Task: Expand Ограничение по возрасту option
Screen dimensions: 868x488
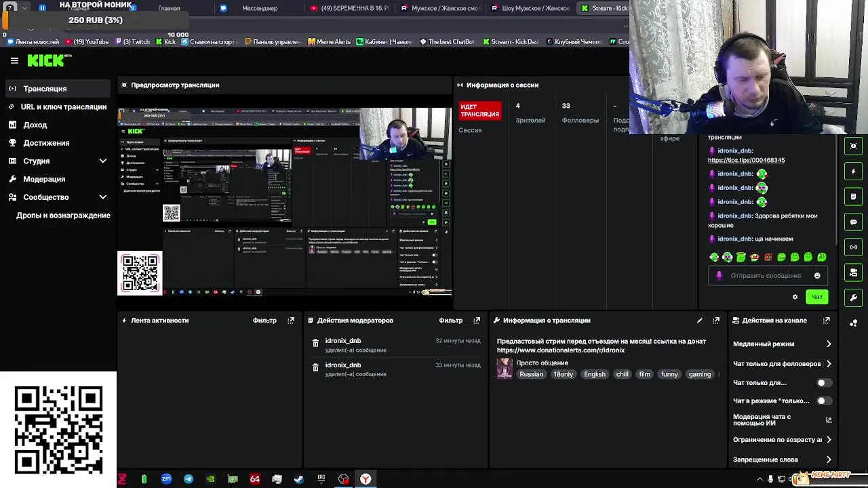Action: coord(782,440)
